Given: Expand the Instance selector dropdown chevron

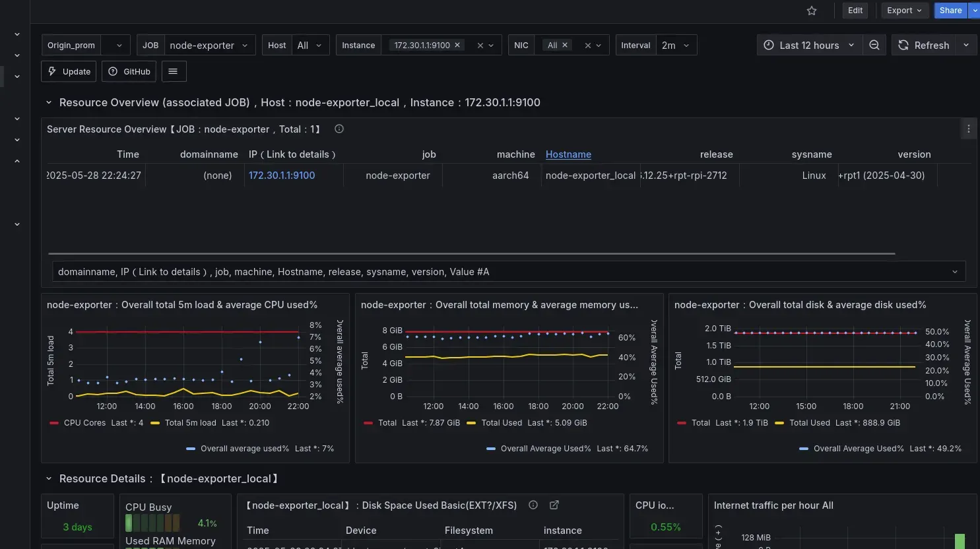Looking at the screenshot, I should 492,46.
